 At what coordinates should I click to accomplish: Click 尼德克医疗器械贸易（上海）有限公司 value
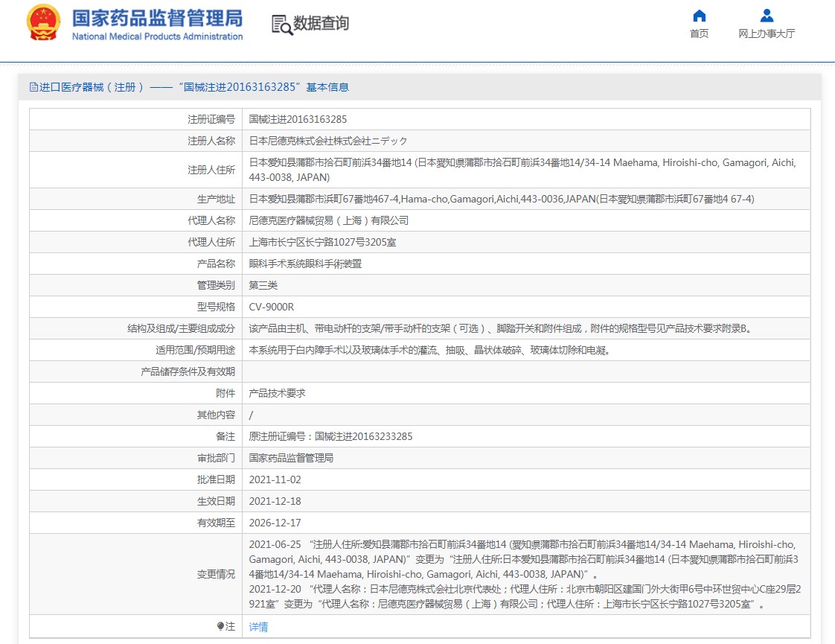coord(329,220)
